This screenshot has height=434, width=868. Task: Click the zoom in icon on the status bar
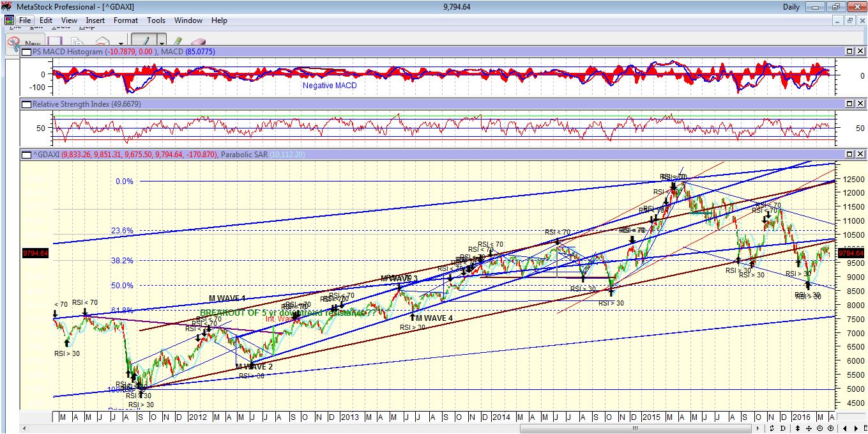[x=830, y=428]
